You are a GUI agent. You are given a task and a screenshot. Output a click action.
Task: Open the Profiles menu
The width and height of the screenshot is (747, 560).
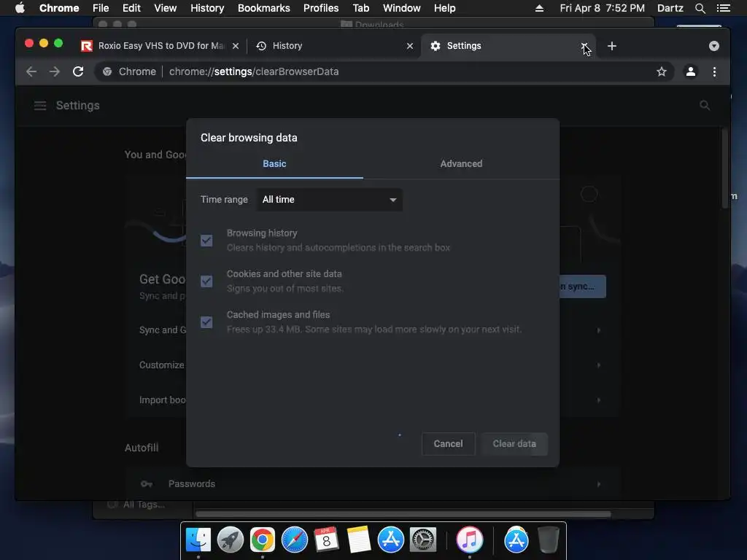point(321,8)
